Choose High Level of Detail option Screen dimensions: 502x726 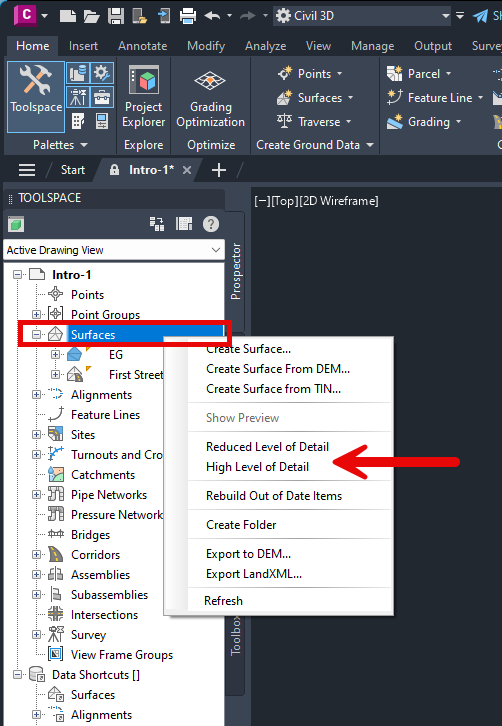tap(257, 467)
